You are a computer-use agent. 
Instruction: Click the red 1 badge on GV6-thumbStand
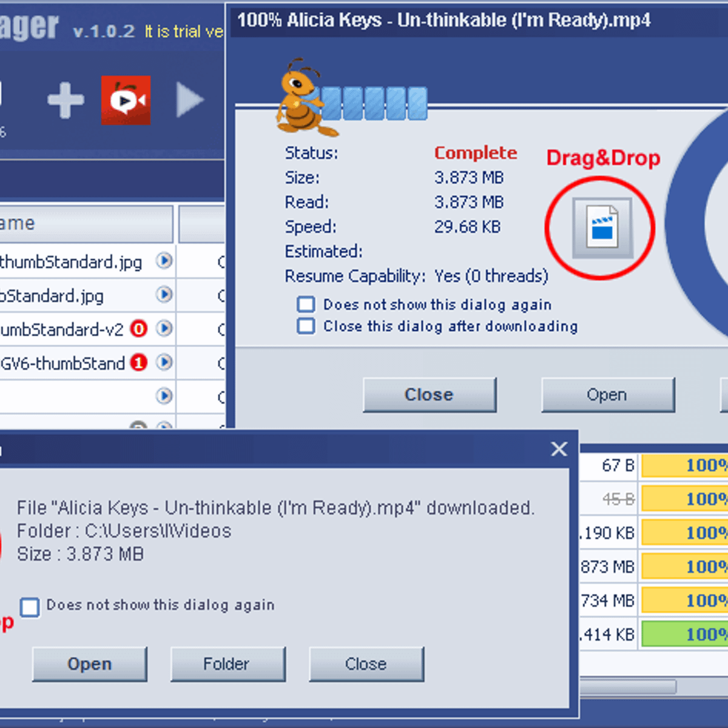point(139,363)
